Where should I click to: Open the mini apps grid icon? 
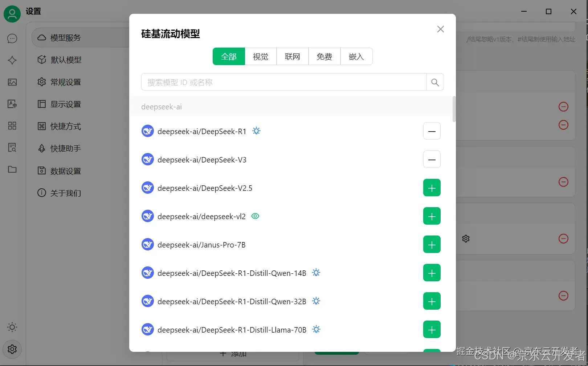coord(12,126)
